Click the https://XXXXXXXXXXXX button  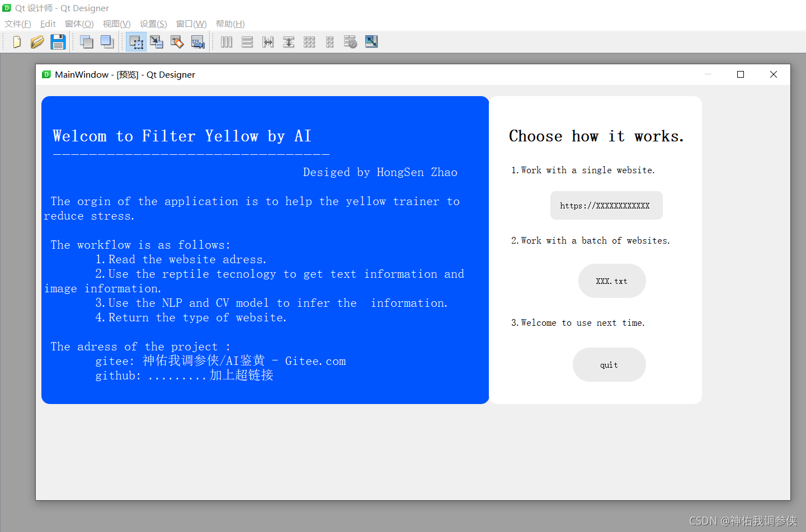[x=606, y=206]
